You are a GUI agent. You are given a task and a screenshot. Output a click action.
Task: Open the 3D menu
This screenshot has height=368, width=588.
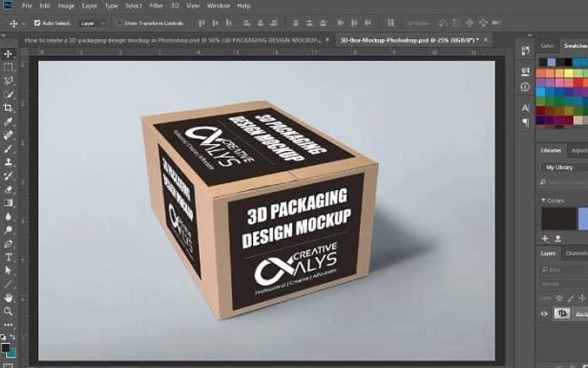175,6
